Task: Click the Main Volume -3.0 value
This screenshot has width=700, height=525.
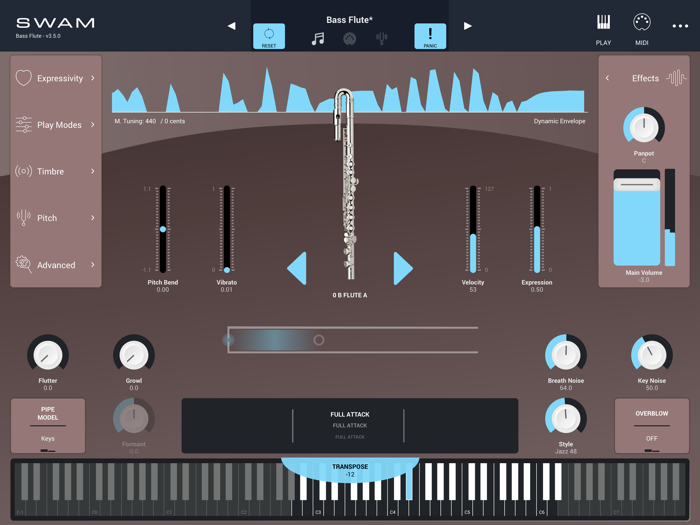Action: (644, 279)
